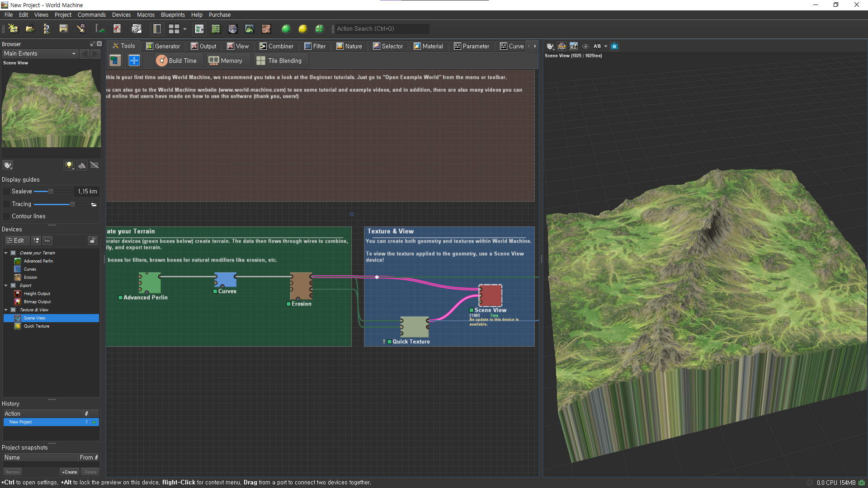Screen dimensions: 868x488
Task: Click the New World toolbar icon
Action: tap(13, 29)
